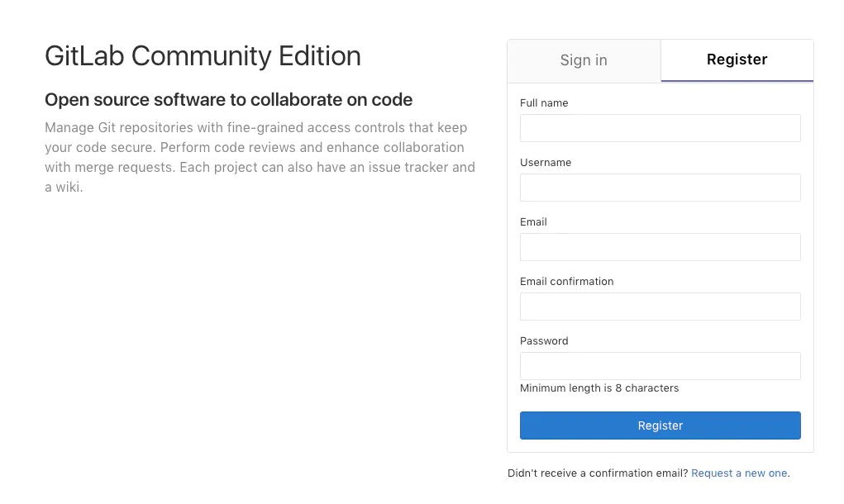Switch to the Sign in tab
The width and height of the screenshot is (844, 504).
click(x=584, y=60)
